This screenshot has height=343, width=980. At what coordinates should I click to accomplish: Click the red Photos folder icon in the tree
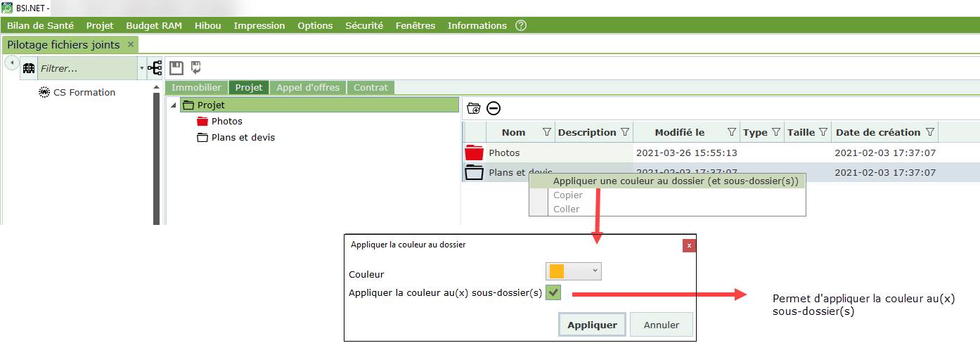tap(202, 121)
